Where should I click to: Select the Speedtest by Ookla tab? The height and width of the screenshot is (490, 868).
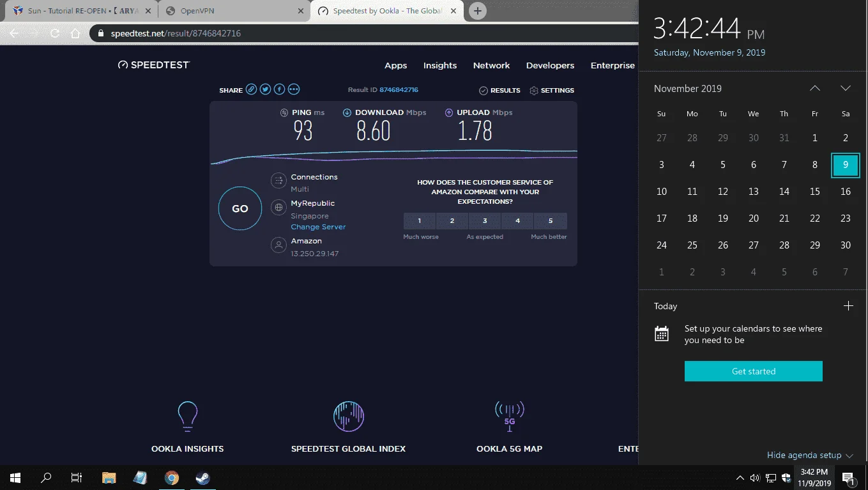click(x=388, y=11)
